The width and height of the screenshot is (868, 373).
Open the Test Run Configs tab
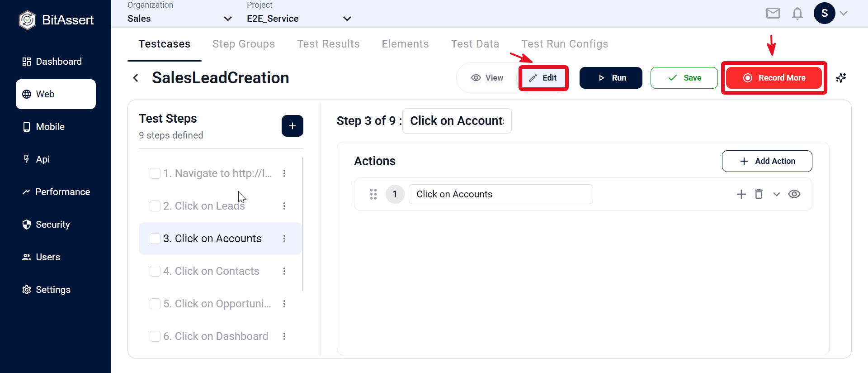point(565,44)
